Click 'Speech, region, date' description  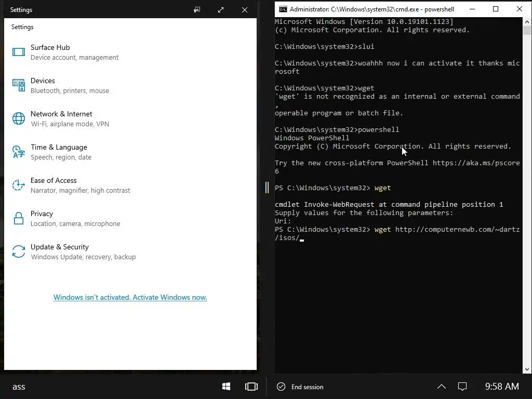tap(61, 157)
